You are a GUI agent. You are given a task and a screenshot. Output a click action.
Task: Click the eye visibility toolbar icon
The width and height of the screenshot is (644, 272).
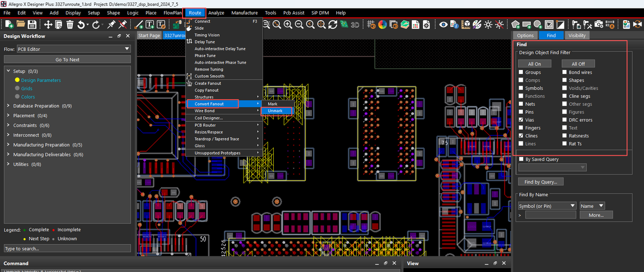pyautogui.click(x=443, y=24)
